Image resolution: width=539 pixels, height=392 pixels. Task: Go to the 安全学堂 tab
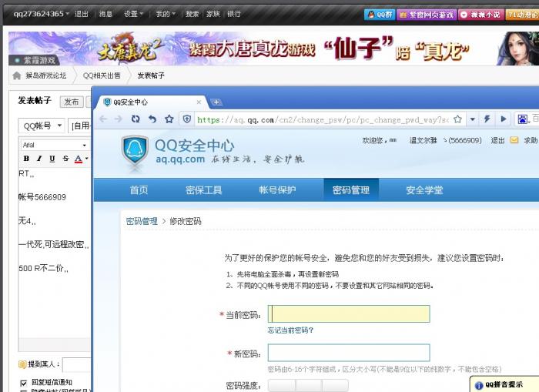(424, 189)
